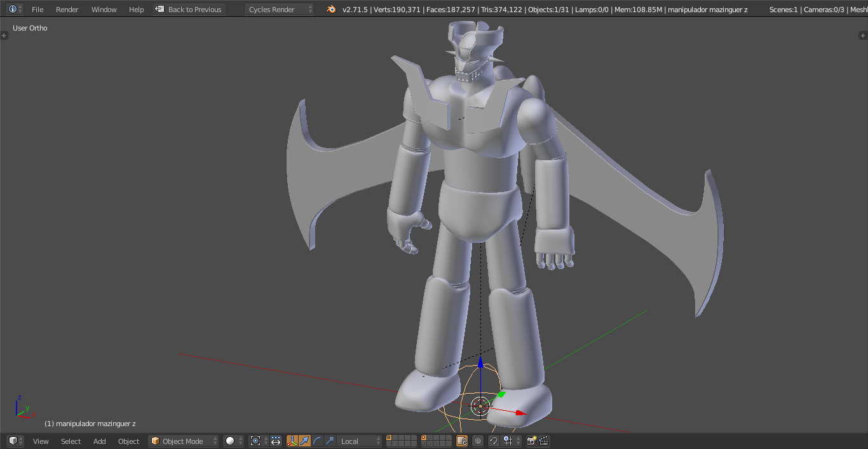Click the 'Lamps:0/0' statistic in header

(592, 10)
